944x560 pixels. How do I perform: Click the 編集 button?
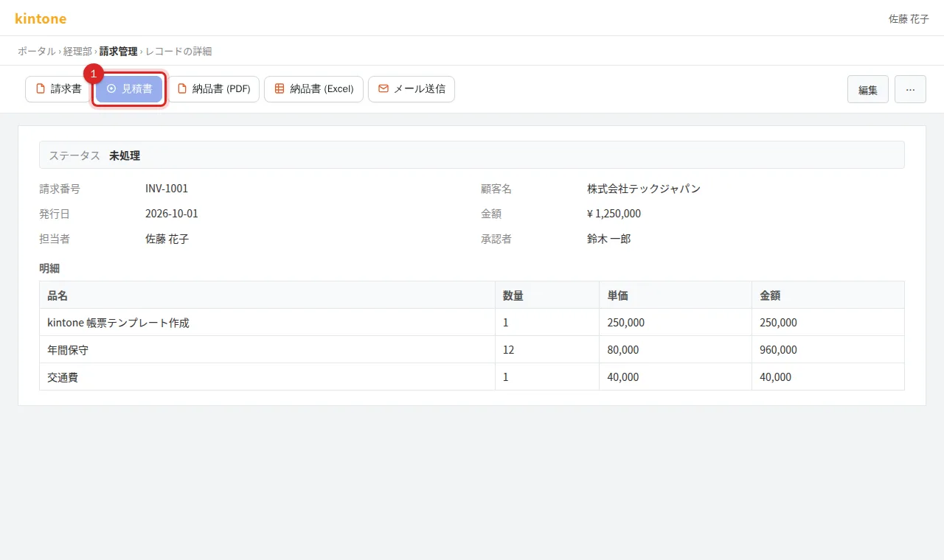(x=868, y=89)
